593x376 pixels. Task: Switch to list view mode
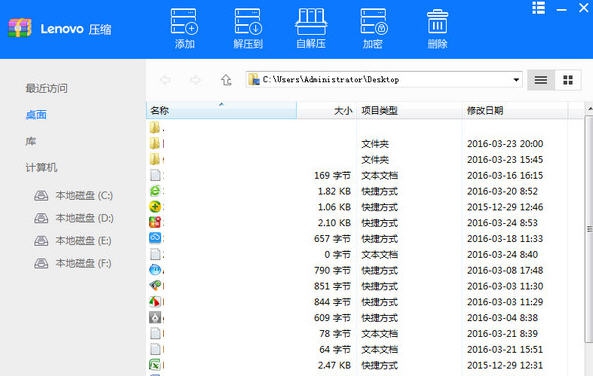[541, 80]
